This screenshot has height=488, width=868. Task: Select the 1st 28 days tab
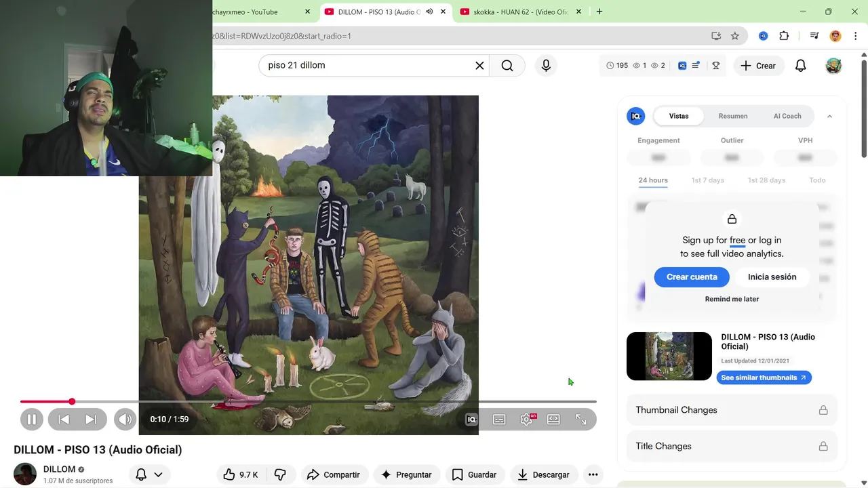[766, 180]
